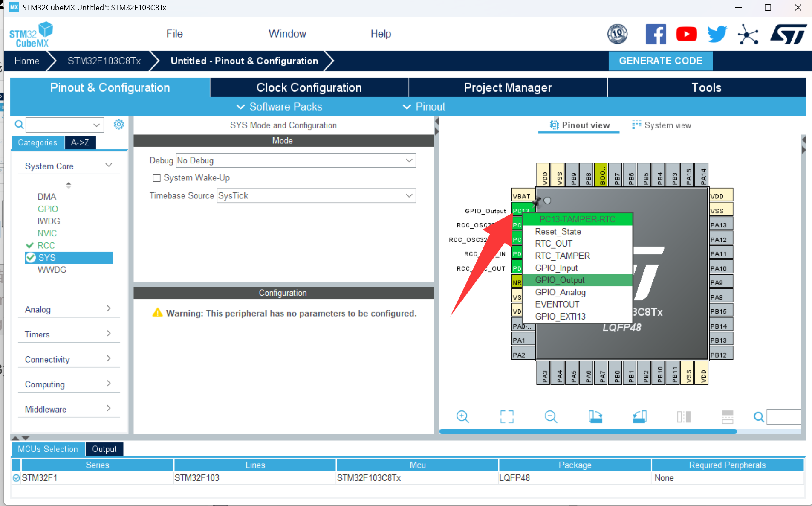The width and height of the screenshot is (812, 506).
Task: Open the 10th anniversary badge icon
Action: coord(617,34)
